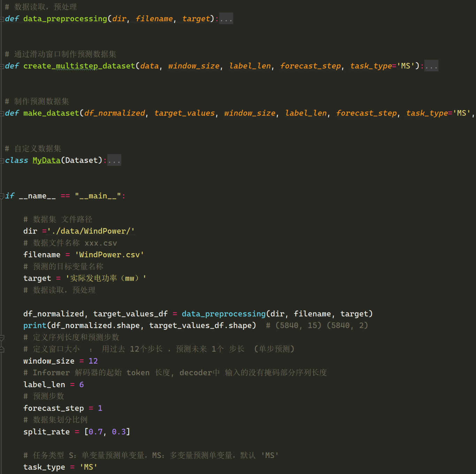The height and width of the screenshot is (474, 476).
Task: Click the window_size value 12
Action: [x=93, y=361]
